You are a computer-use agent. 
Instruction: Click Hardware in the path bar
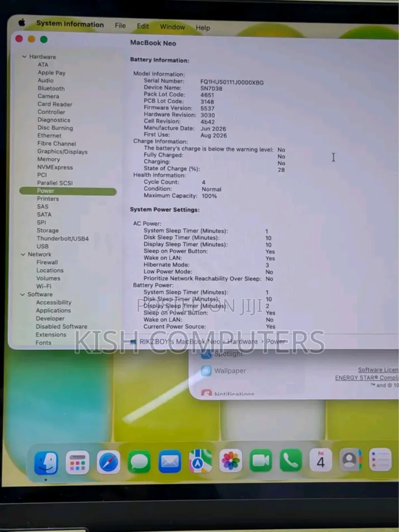[242, 341]
